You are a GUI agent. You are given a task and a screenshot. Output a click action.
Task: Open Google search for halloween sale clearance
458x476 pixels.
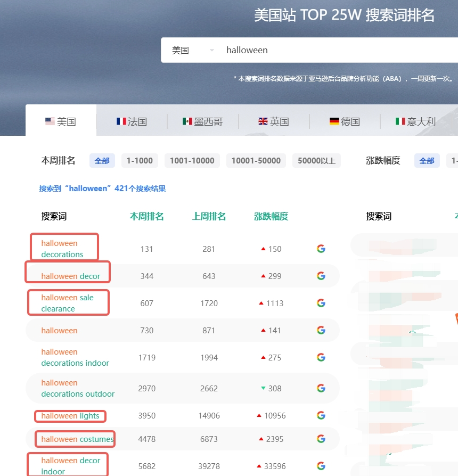click(321, 303)
